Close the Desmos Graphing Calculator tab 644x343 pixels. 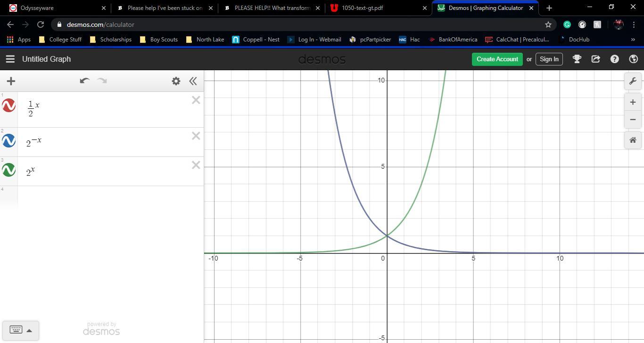pos(531,8)
